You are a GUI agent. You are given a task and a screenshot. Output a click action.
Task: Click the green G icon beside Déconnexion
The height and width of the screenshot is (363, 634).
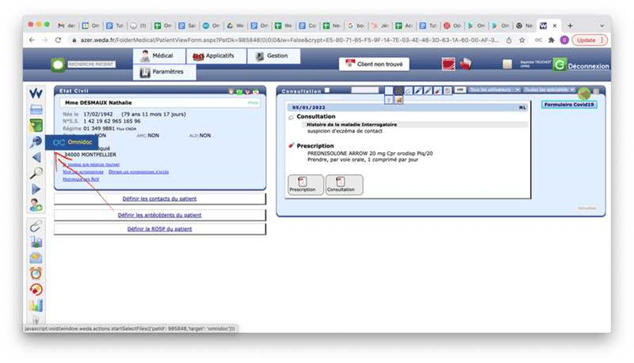(x=560, y=65)
